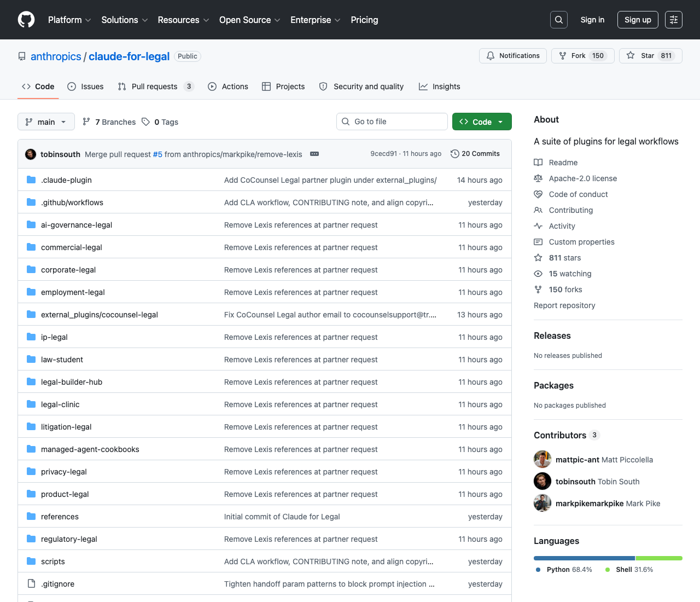Expand the Solutions menu
Screen dimensions: 700x602
tap(125, 20)
